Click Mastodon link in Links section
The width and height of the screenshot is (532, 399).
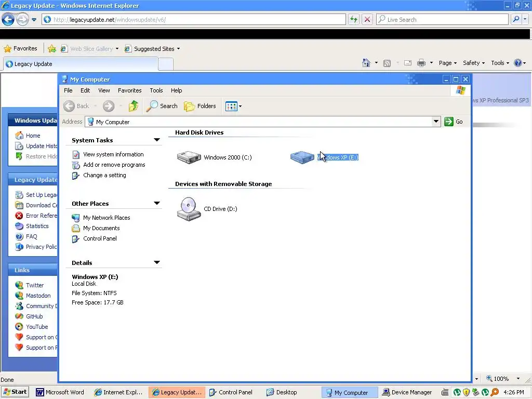pos(38,296)
